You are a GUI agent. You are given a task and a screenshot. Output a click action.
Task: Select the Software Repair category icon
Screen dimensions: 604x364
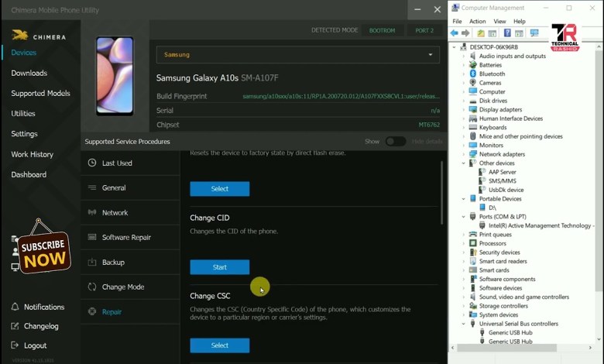pyautogui.click(x=92, y=237)
